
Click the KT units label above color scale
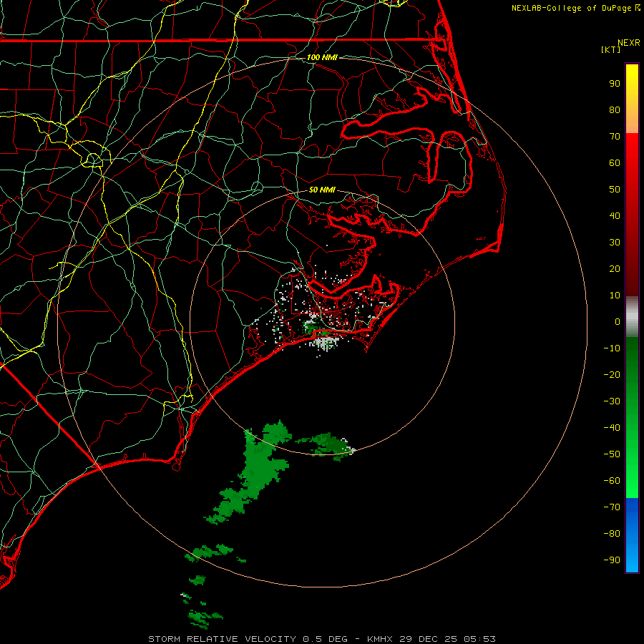pos(610,49)
